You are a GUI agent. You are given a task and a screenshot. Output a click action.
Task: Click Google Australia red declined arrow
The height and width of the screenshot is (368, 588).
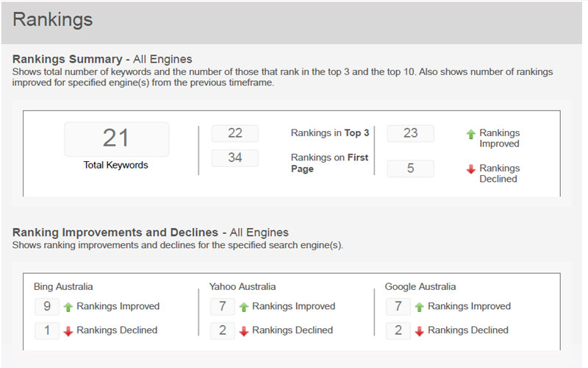point(420,331)
